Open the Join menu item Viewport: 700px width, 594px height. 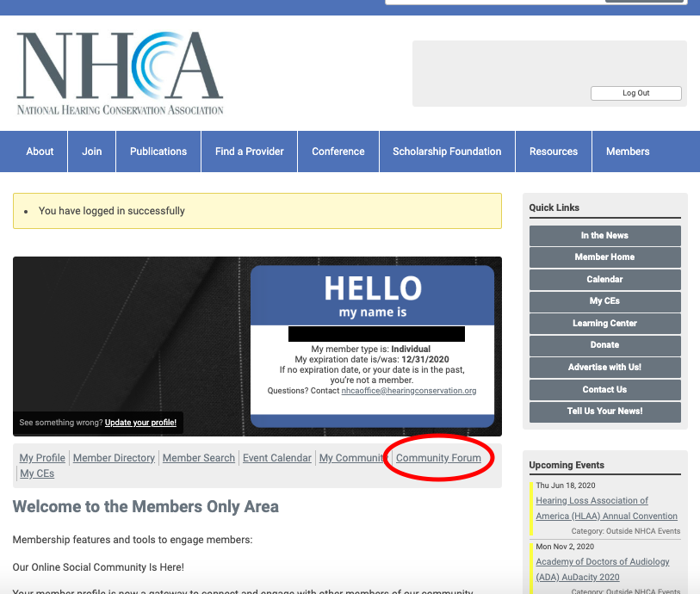point(91,152)
